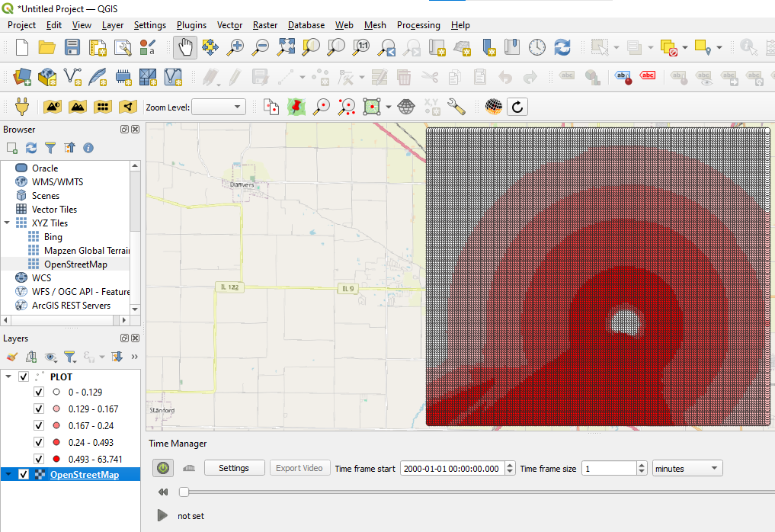Select the Pan Map hand tool
The image size is (775, 532).
[x=185, y=47]
